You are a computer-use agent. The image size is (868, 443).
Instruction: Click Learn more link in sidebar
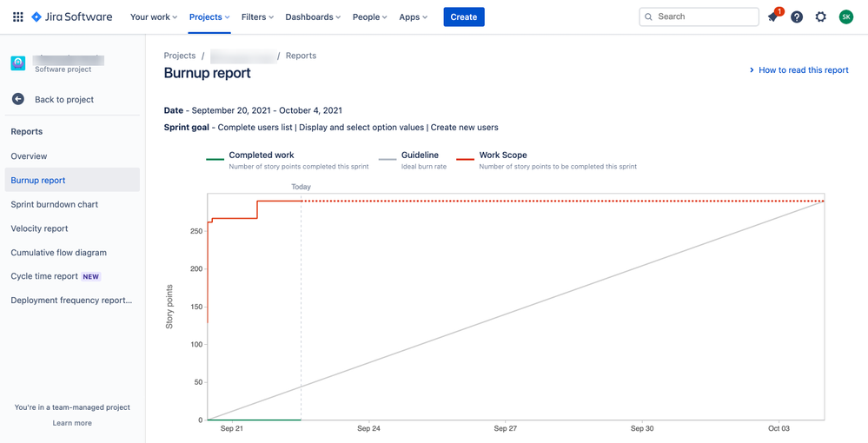[x=72, y=423]
